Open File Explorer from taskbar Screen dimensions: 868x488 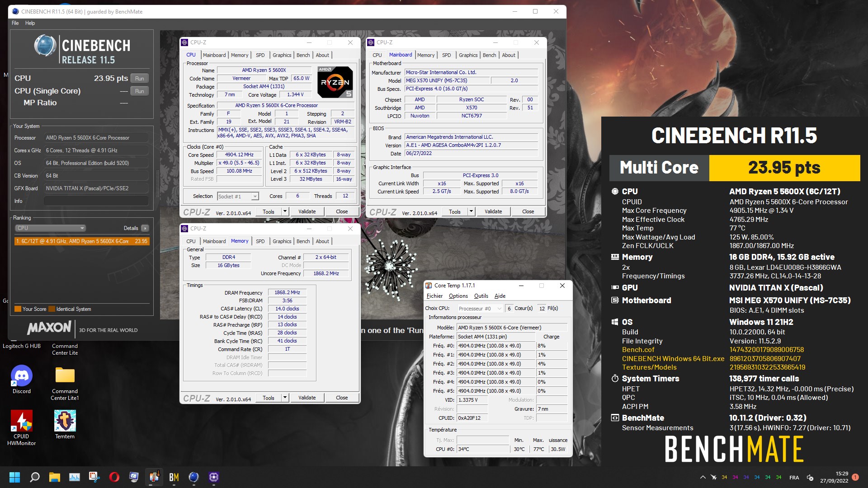[x=55, y=477]
